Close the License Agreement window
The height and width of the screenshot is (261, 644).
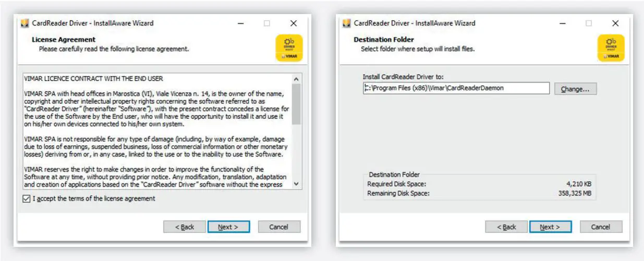coord(294,23)
